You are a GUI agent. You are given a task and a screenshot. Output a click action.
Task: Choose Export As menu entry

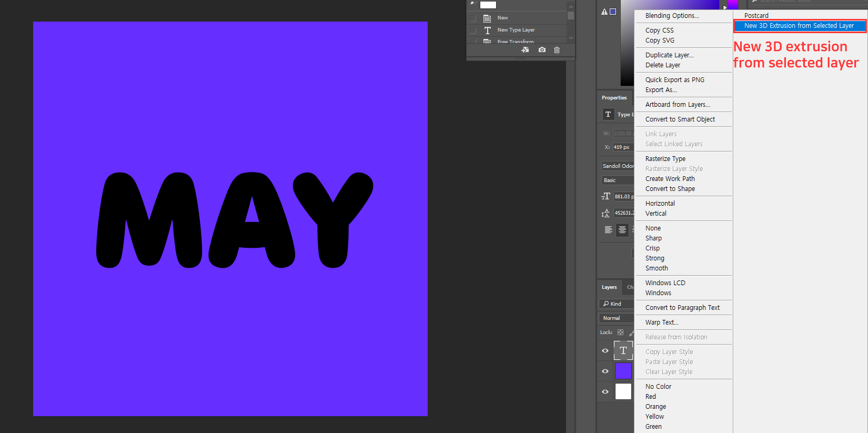coord(661,90)
